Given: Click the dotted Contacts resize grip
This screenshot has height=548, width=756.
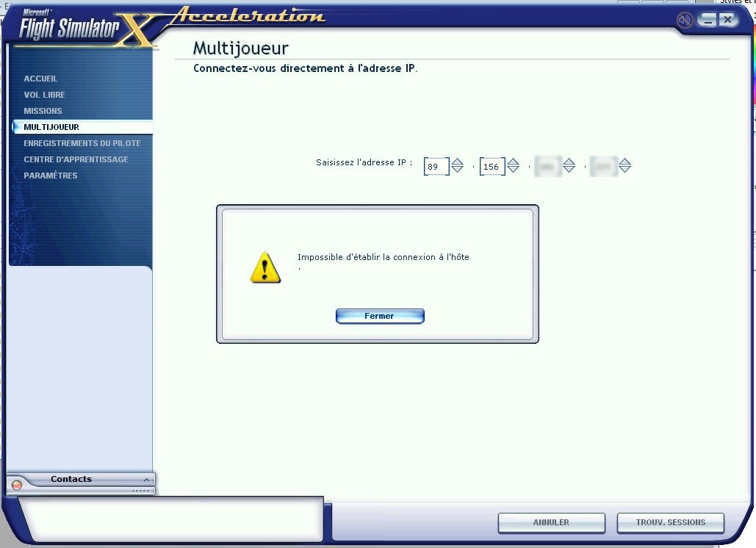Looking at the screenshot, I should (140, 491).
